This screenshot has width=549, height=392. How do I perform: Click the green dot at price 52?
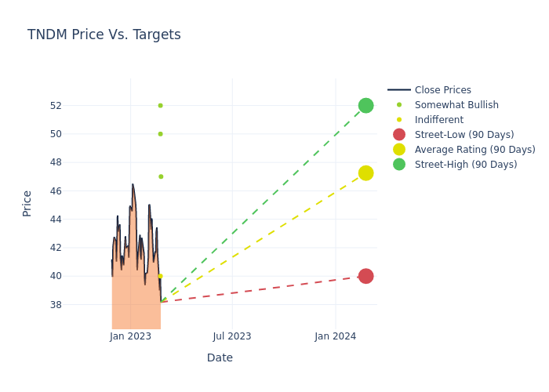click(x=160, y=106)
